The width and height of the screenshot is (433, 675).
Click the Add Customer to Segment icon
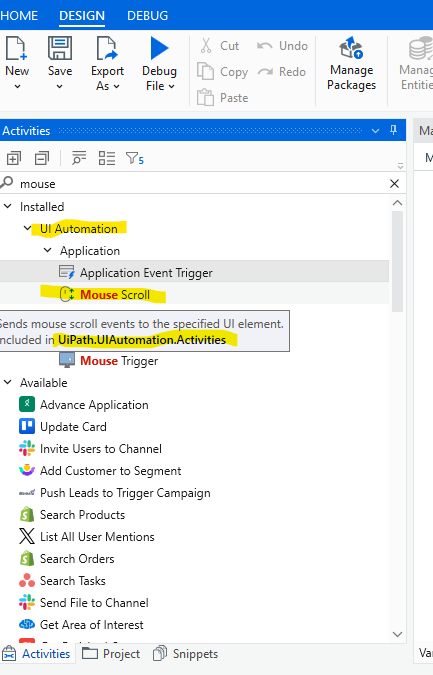pos(27,471)
